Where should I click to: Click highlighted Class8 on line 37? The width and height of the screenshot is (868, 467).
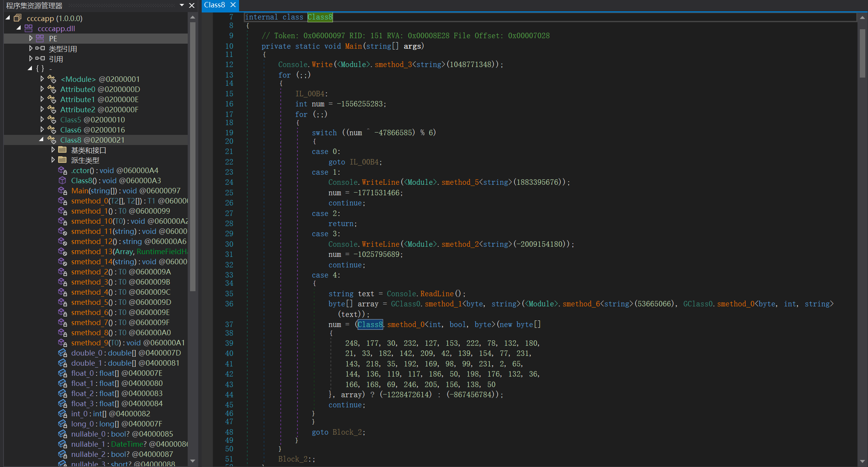coord(370,324)
